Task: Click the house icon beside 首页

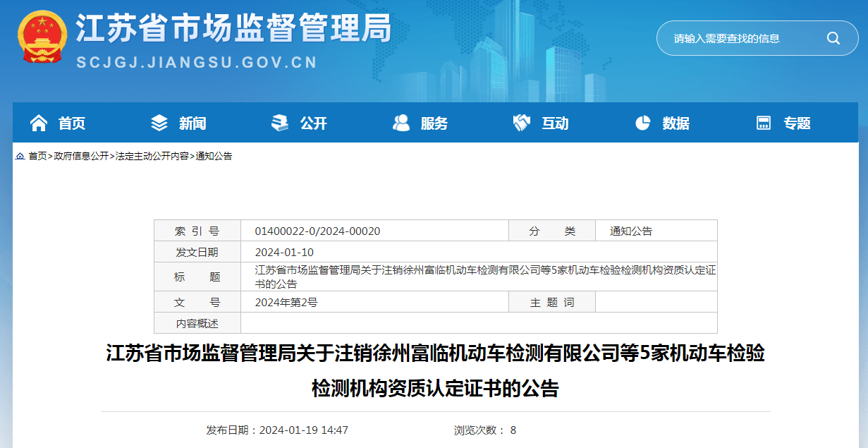Action: pos(39,123)
